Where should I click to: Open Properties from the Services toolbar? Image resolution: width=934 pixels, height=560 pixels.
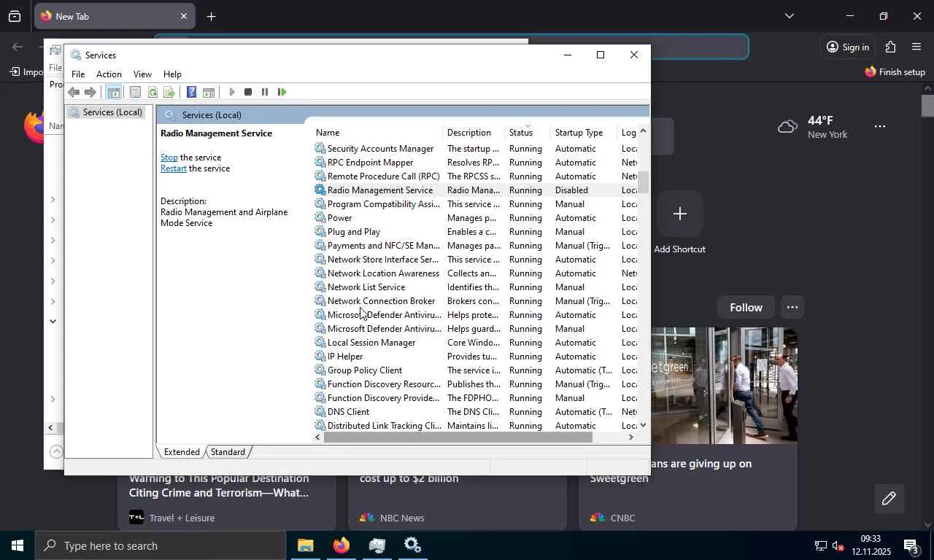point(135,92)
